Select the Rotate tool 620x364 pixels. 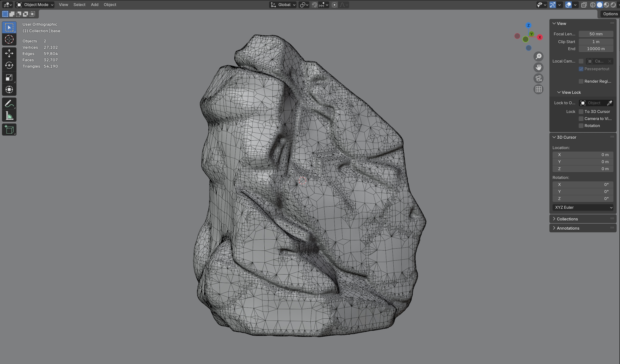(x=9, y=65)
